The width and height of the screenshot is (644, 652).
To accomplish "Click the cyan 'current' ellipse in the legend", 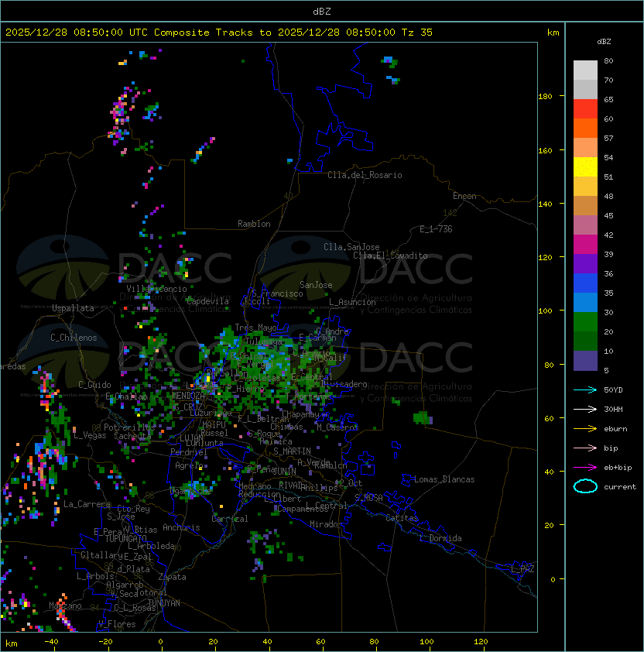I will tap(585, 486).
